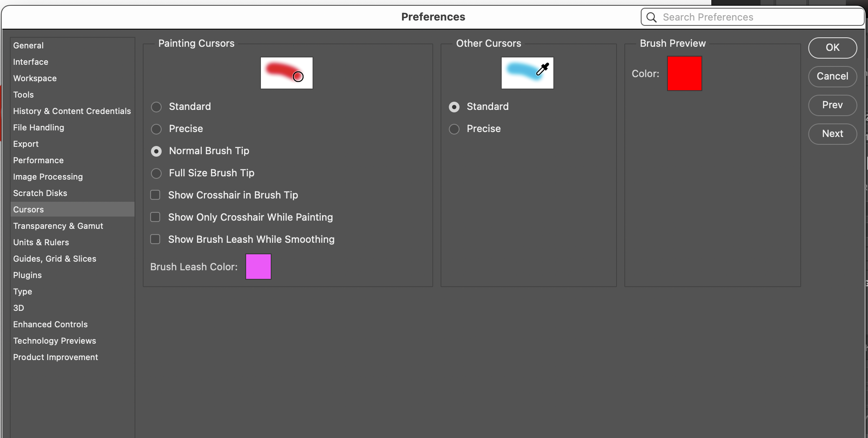The height and width of the screenshot is (438, 868).
Task: Open Guides, Grid & Slices settings
Action: [x=55, y=258]
